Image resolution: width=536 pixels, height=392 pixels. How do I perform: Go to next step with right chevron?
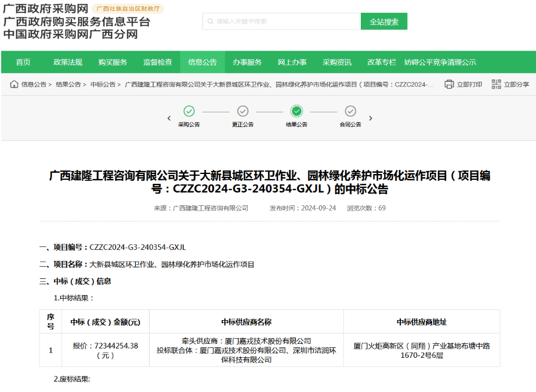point(371,118)
